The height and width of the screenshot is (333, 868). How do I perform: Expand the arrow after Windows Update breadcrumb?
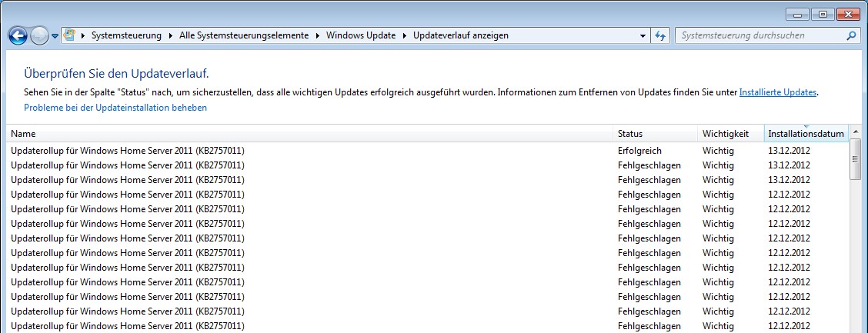click(x=405, y=35)
